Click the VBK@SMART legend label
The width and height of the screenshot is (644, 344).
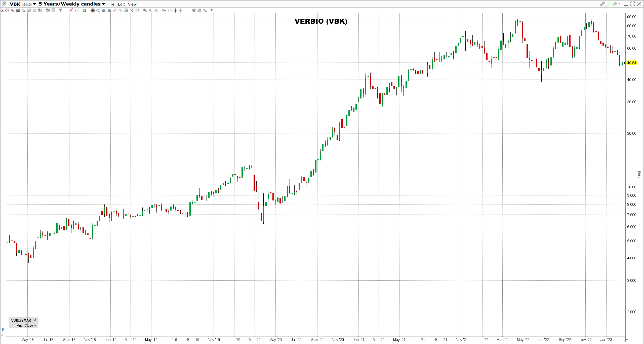[x=22, y=320]
